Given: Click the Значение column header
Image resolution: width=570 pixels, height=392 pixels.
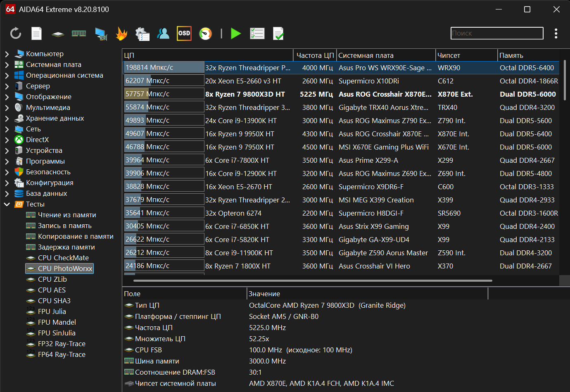Looking at the screenshot, I should pyautogui.click(x=367, y=294).
